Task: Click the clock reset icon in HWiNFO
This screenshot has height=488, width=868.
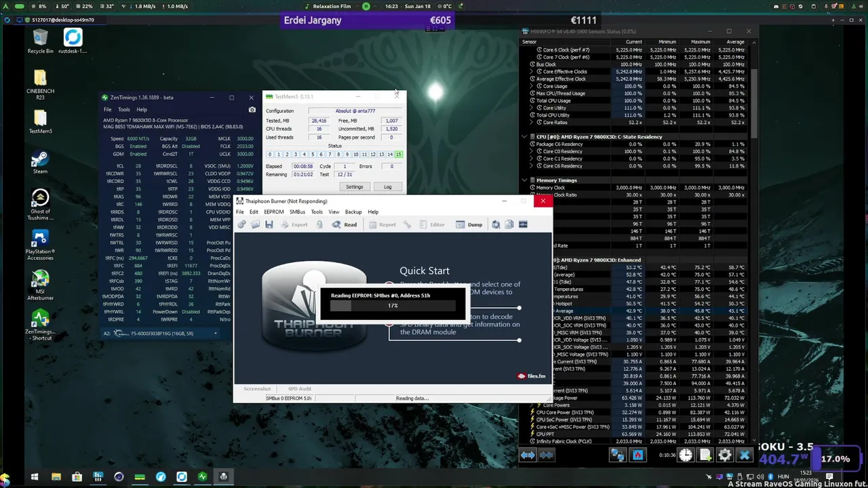Action: (686, 455)
